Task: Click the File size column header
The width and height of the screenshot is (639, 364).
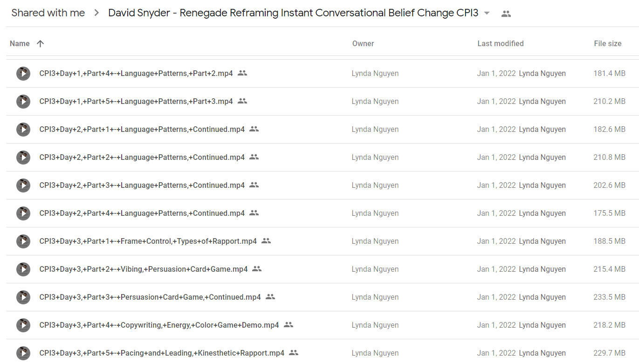Action: pos(608,43)
